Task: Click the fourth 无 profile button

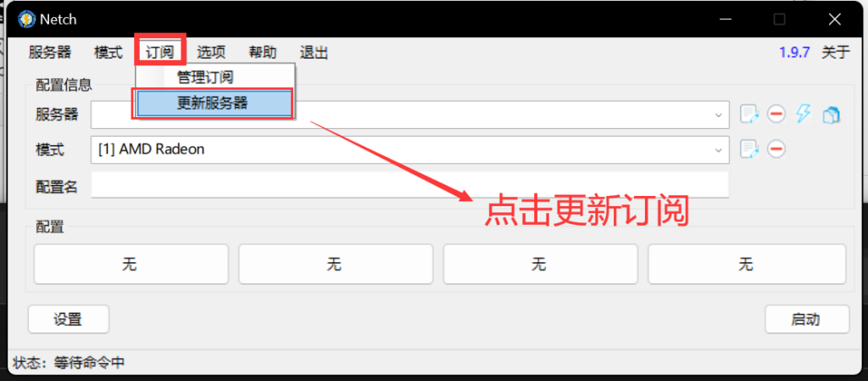Action: pos(747,264)
